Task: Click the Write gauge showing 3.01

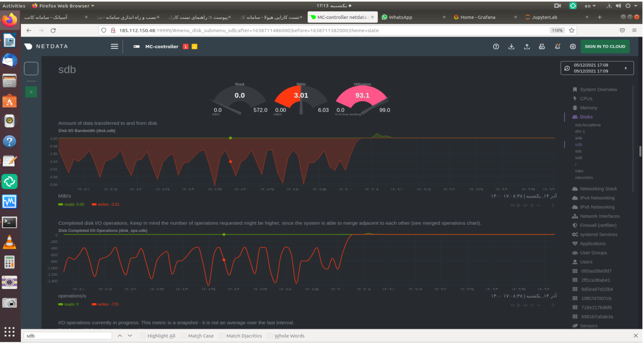Action: tap(301, 99)
